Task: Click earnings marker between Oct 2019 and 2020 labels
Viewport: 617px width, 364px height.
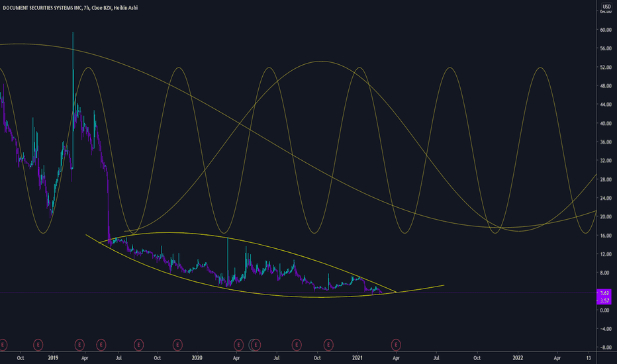Action: point(177,345)
